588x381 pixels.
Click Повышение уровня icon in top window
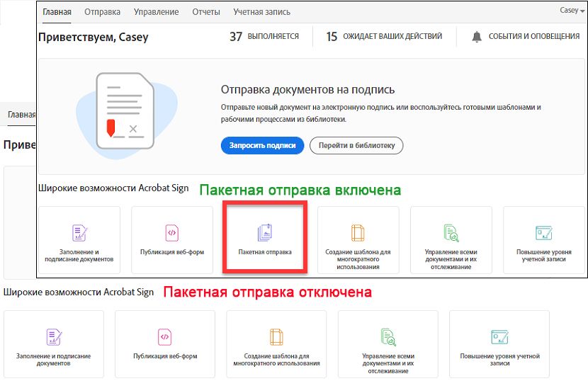coord(544,233)
